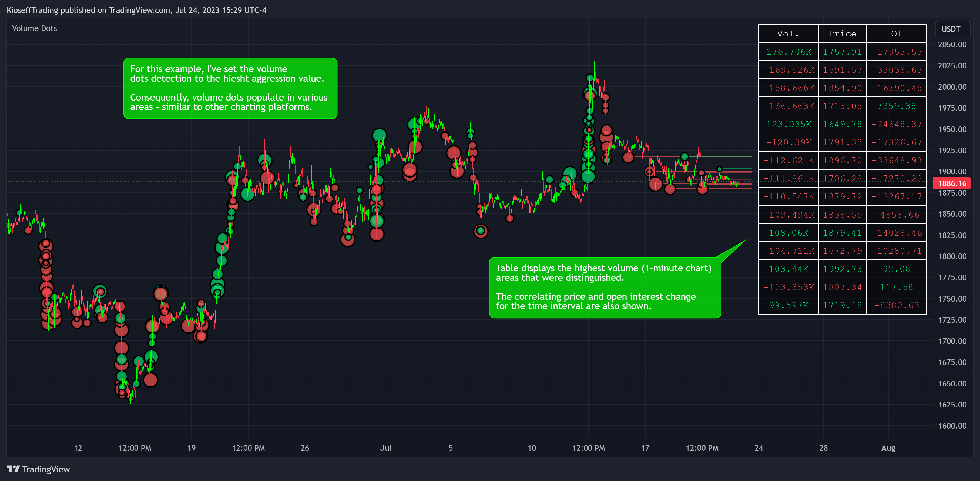Click the 26 date axis label
This screenshot has height=481, width=980.
305,448
